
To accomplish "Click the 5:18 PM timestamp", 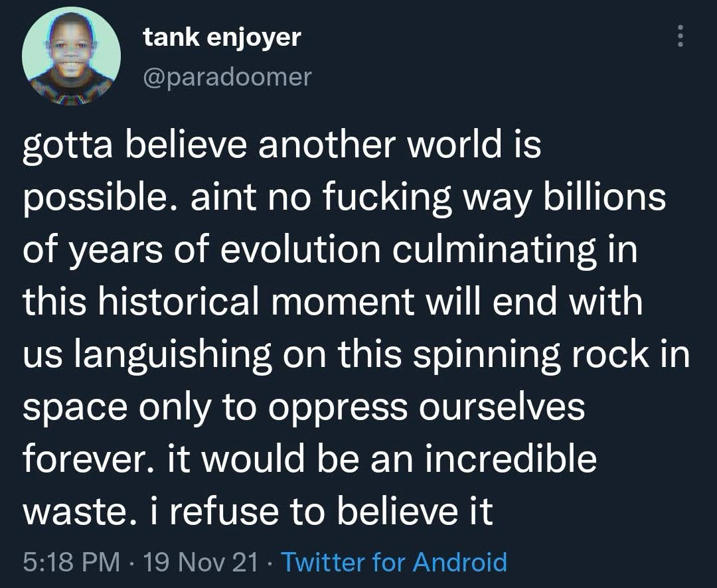I will pos(72,562).
